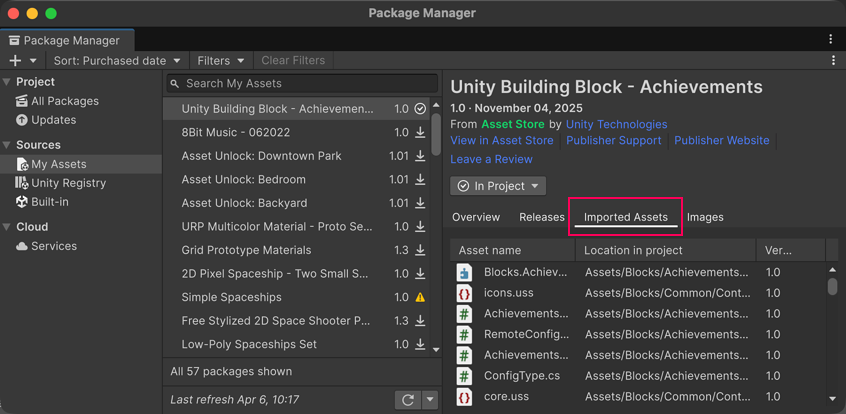The height and width of the screenshot is (414, 846).
Task: Select the Simple Spaceships package row
Action: click(296, 297)
